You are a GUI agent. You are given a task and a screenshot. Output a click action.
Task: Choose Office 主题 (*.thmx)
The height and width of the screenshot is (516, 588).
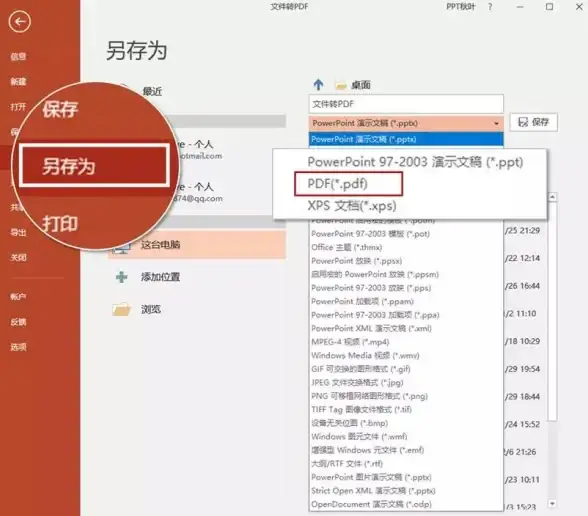[x=346, y=248]
